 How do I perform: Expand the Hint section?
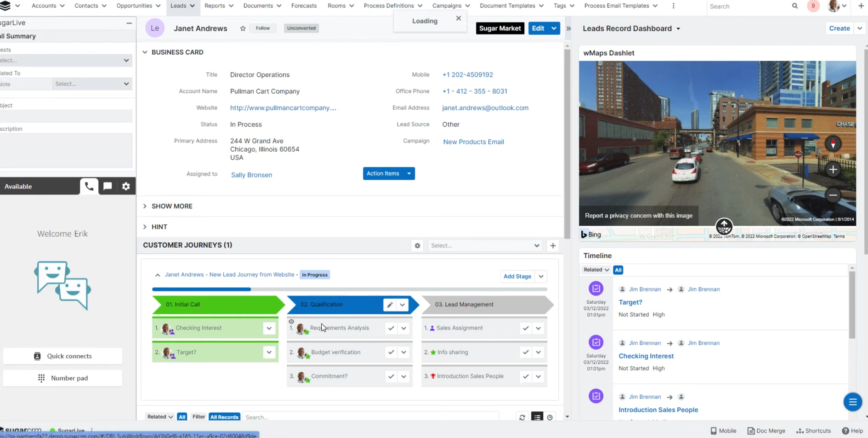[x=145, y=227]
